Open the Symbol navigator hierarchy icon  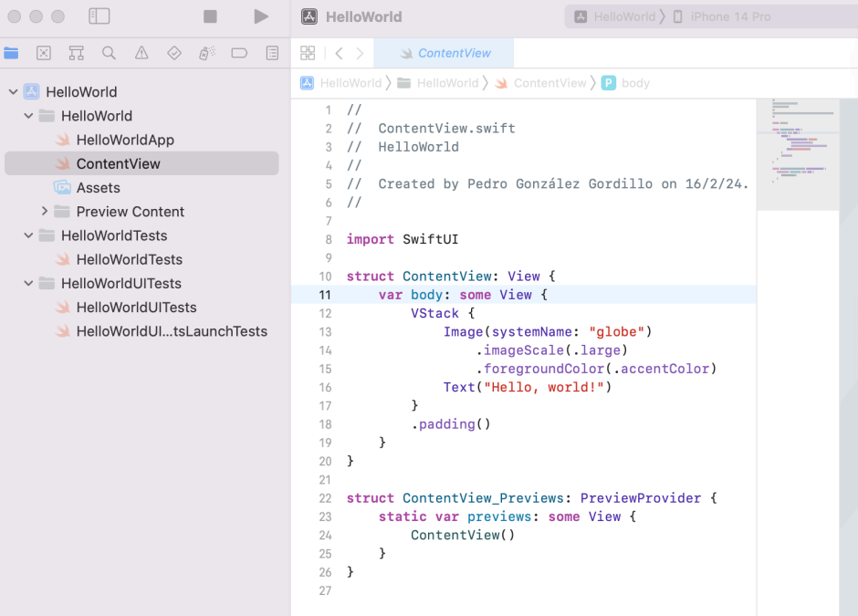click(x=76, y=53)
